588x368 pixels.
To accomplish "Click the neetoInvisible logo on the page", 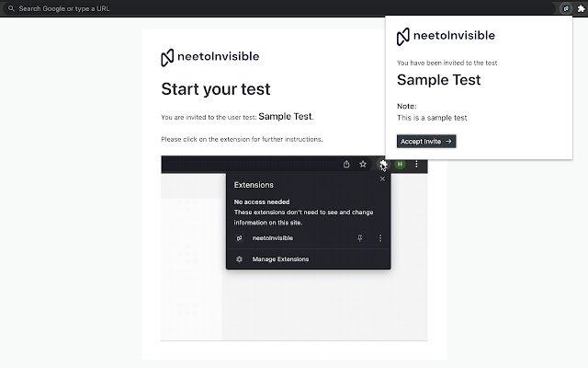I will pos(210,57).
